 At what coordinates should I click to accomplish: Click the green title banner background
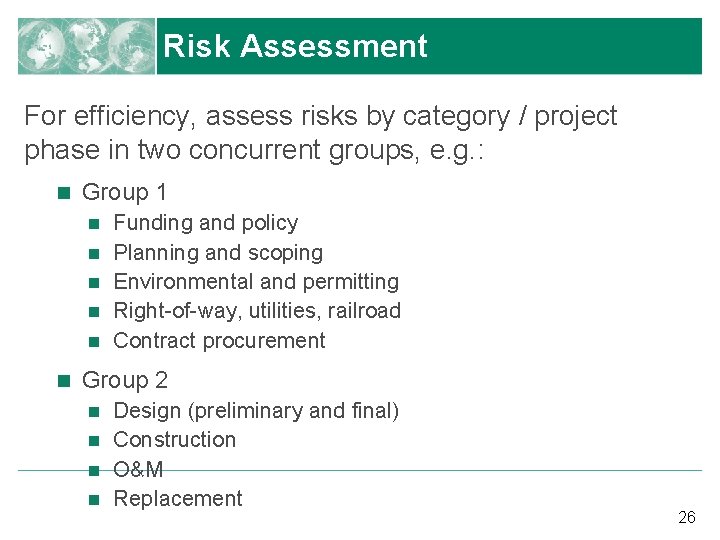[x=560, y=46]
